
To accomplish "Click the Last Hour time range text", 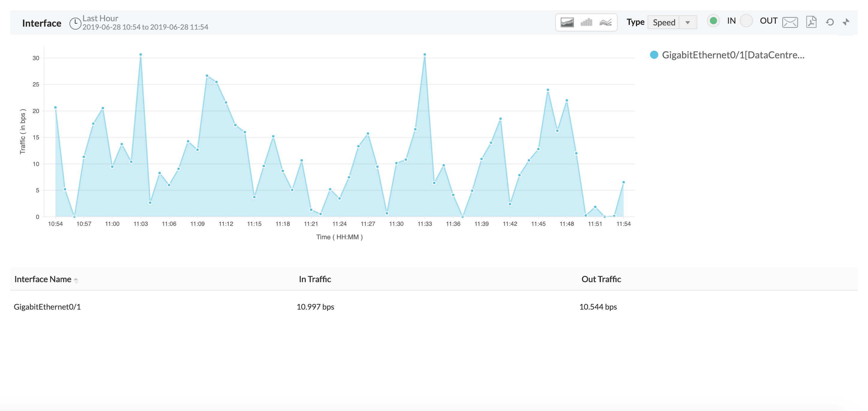I will 100,18.
